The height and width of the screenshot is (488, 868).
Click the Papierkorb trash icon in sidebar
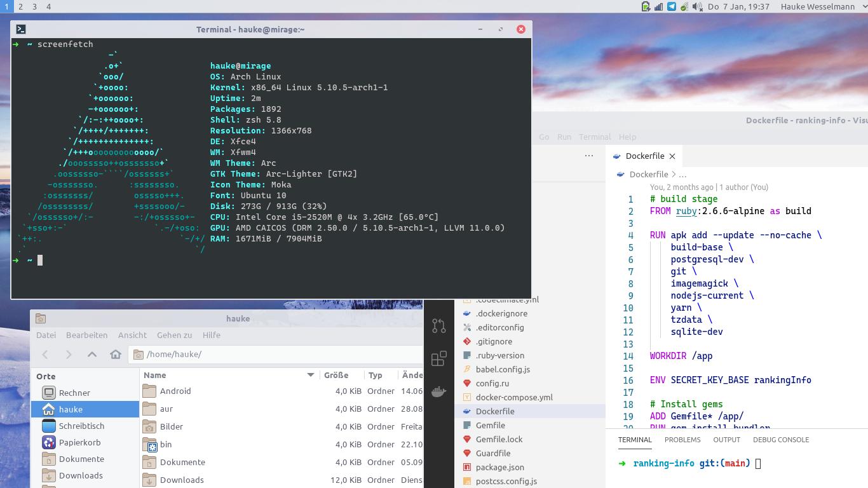point(49,442)
